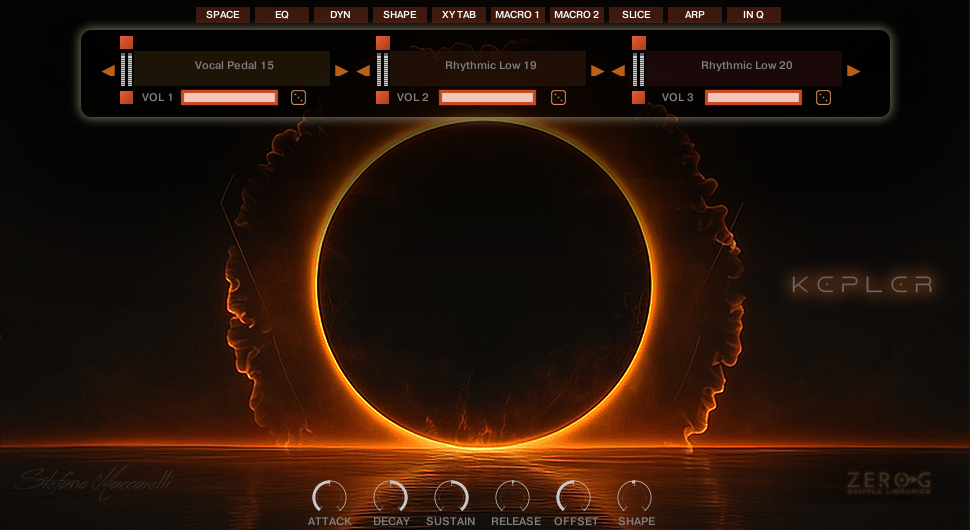Click the Sustain knob
The width and height of the screenshot is (970, 530).
click(x=451, y=496)
